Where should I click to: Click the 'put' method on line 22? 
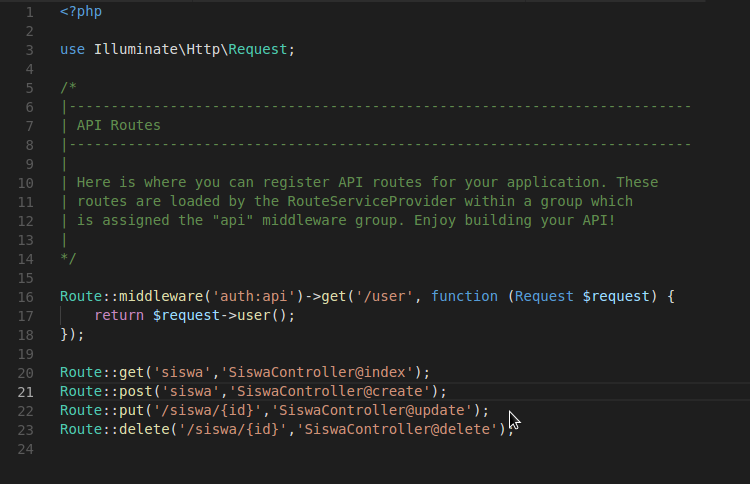tap(131, 410)
